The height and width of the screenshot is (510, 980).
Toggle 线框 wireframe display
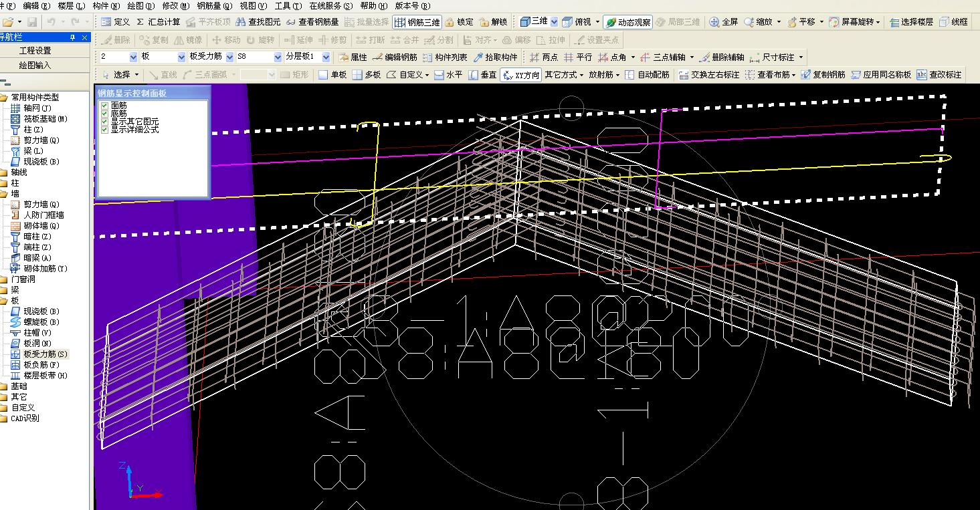click(x=953, y=22)
